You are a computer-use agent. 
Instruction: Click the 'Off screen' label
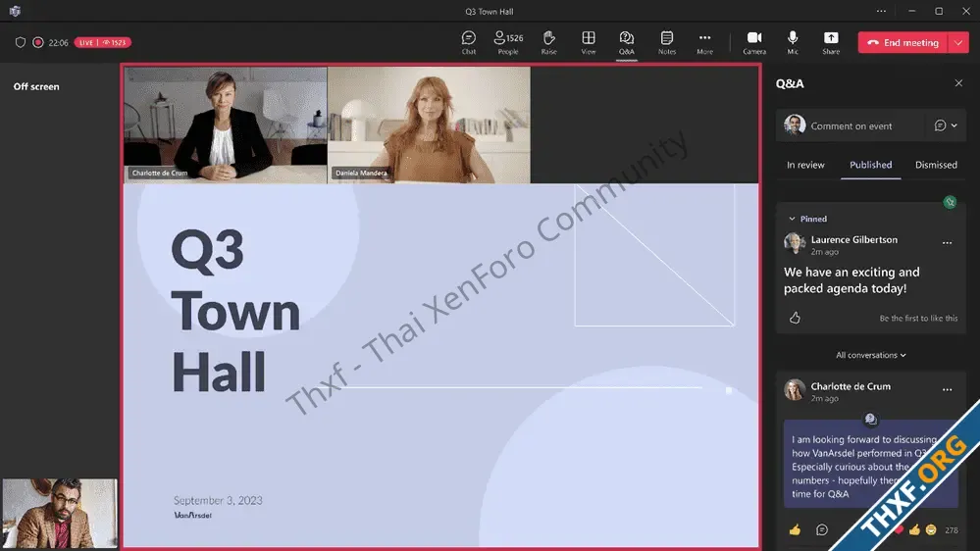[x=36, y=86]
